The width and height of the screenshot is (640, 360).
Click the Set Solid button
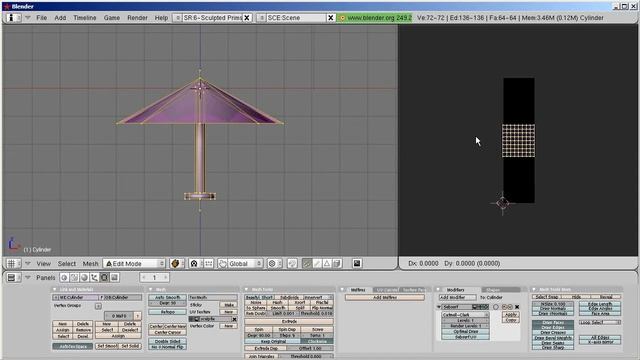pyautogui.click(x=130, y=346)
